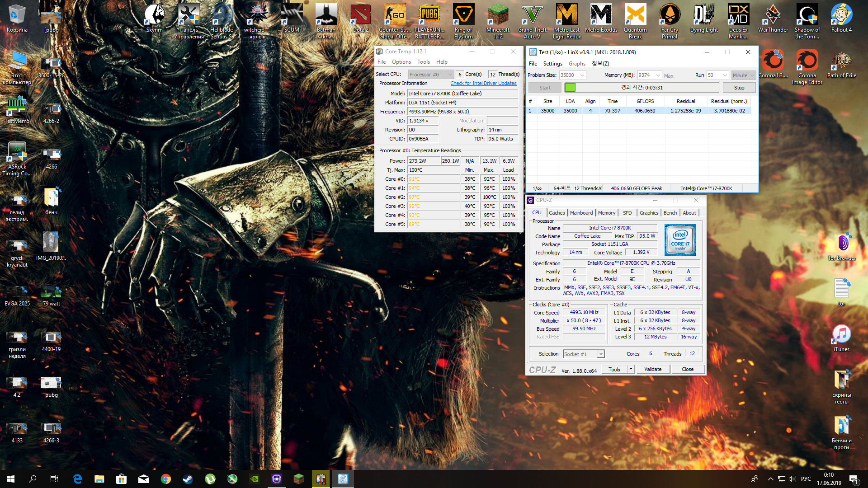Open the Graphs menu in LinX
868x488 pixels.
tap(577, 64)
